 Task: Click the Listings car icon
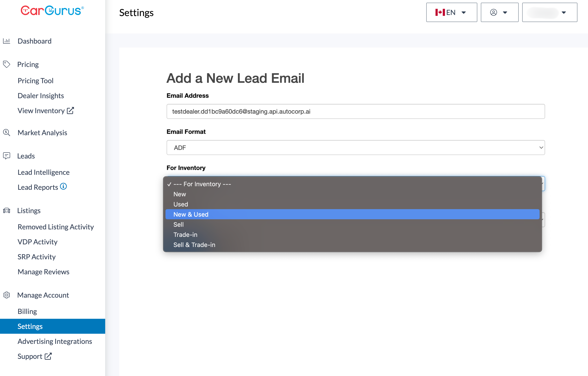click(7, 210)
